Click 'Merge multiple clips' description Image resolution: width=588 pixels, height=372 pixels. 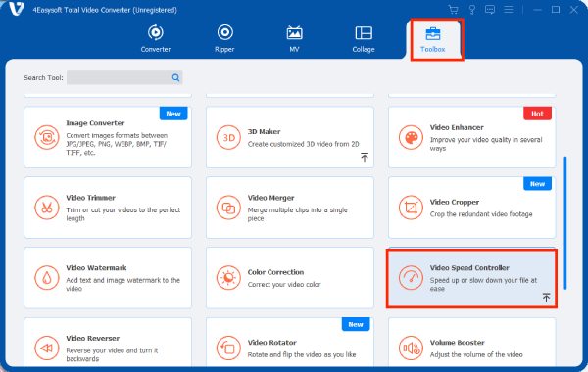(x=297, y=214)
